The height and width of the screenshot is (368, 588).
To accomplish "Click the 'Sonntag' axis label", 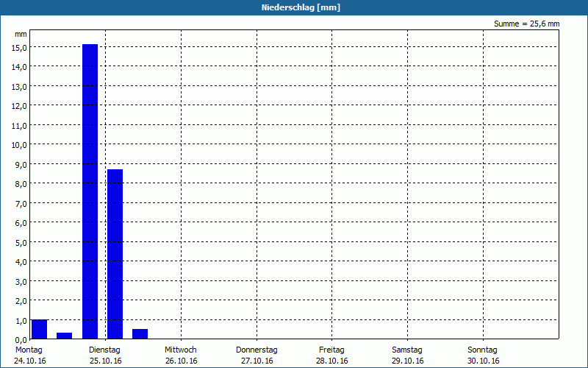I will point(482,350).
